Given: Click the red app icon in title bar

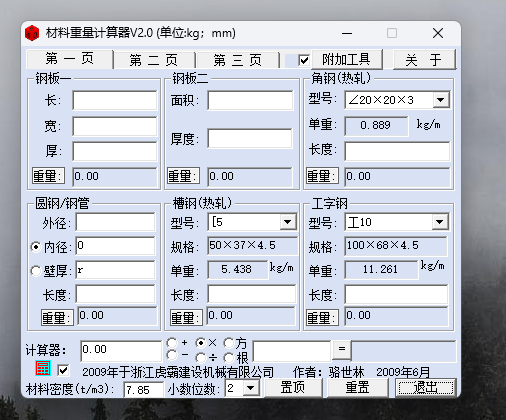Looking at the screenshot, I should pos(32,33).
